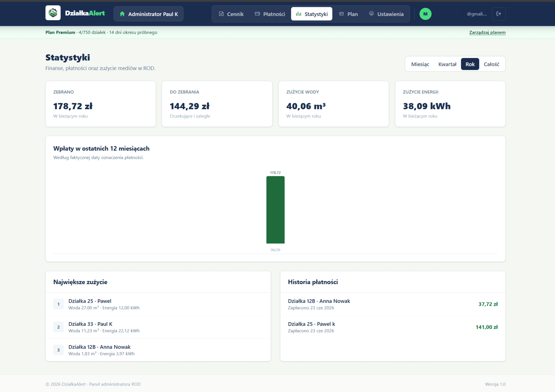Click the green 06/26 chart bar
This screenshot has height=392, width=555.
[x=275, y=210]
